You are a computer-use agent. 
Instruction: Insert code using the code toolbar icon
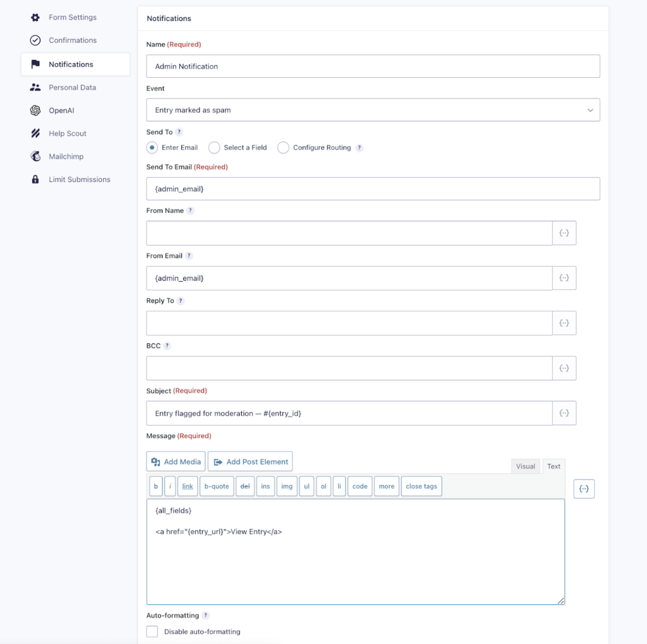tap(360, 486)
